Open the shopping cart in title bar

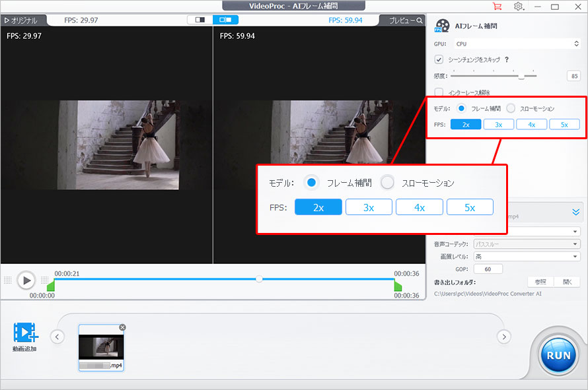[x=499, y=6]
